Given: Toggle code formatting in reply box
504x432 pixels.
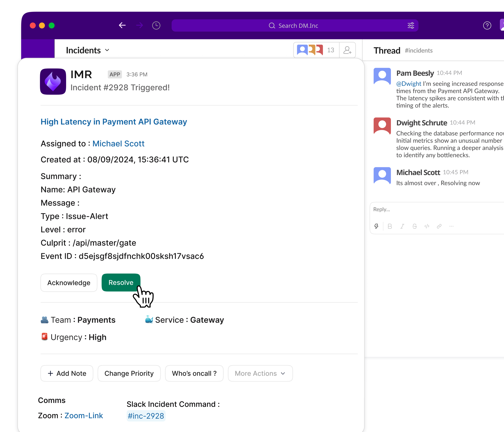Looking at the screenshot, I should pos(427,226).
